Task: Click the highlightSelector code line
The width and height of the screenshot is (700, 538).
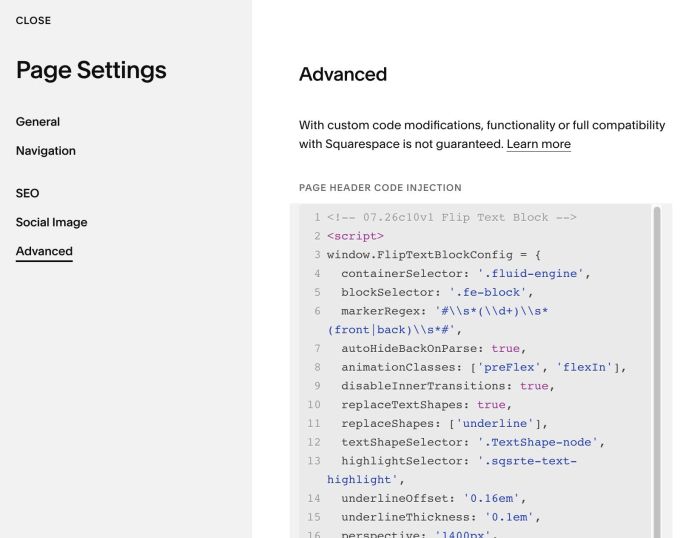Action: 458,461
